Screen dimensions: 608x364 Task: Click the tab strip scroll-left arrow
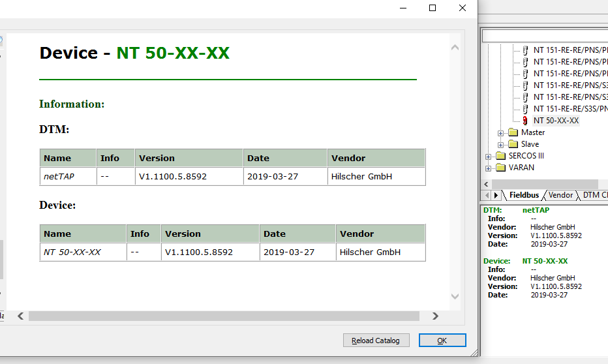pyautogui.click(x=487, y=196)
